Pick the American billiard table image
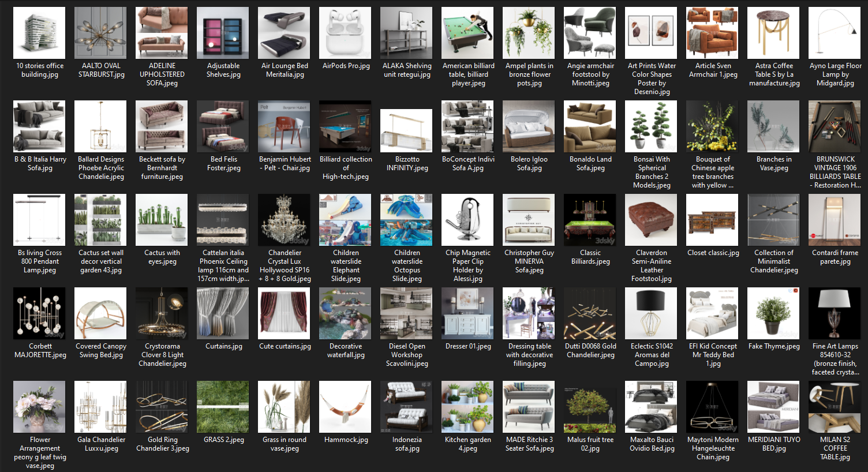 [x=468, y=33]
